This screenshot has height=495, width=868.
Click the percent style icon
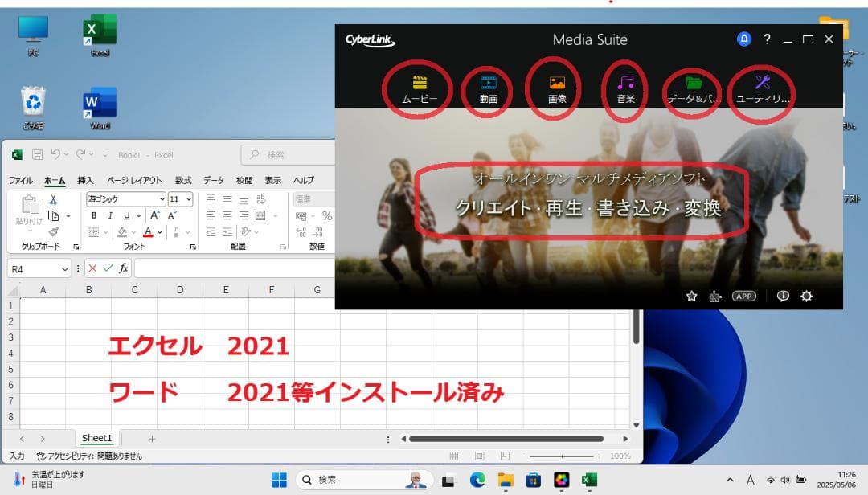point(327,216)
